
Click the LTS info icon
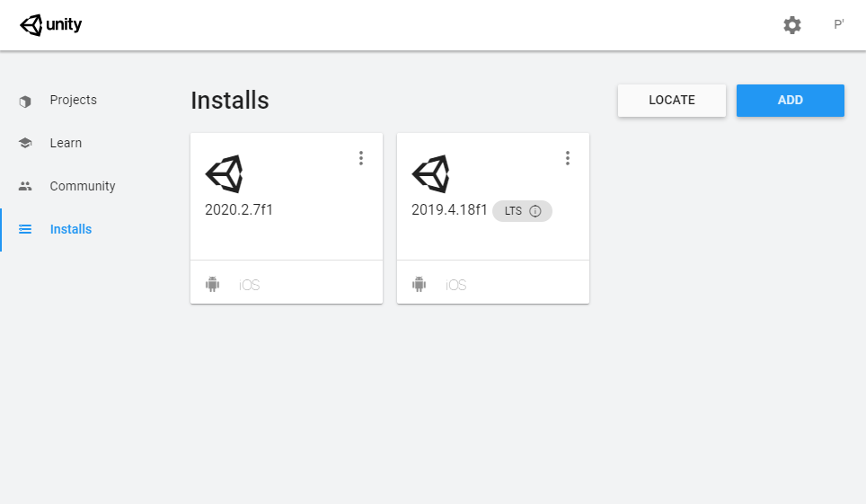(x=535, y=211)
